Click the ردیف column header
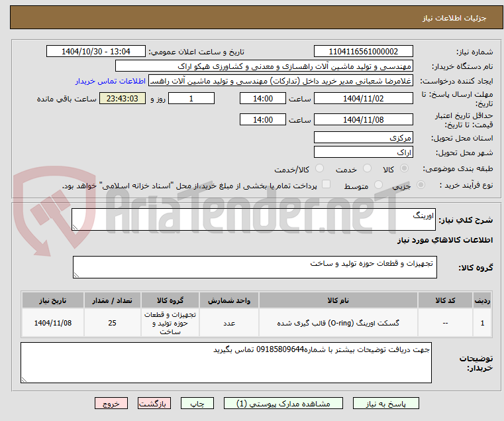 [482, 300]
